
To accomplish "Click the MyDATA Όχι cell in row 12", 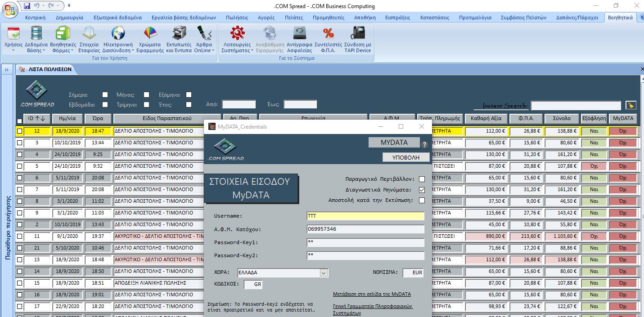I will tap(623, 131).
